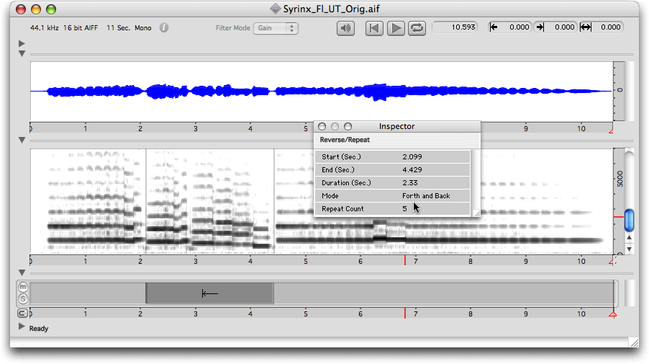Open file info with the i icon
Viewport: 649px width, 364px height.
pos(164,28)
